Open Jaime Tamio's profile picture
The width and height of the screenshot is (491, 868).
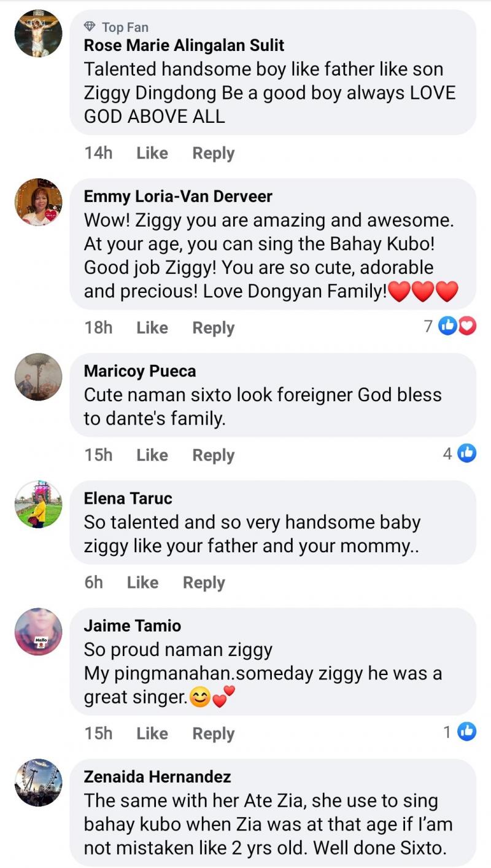click(38, 631)
